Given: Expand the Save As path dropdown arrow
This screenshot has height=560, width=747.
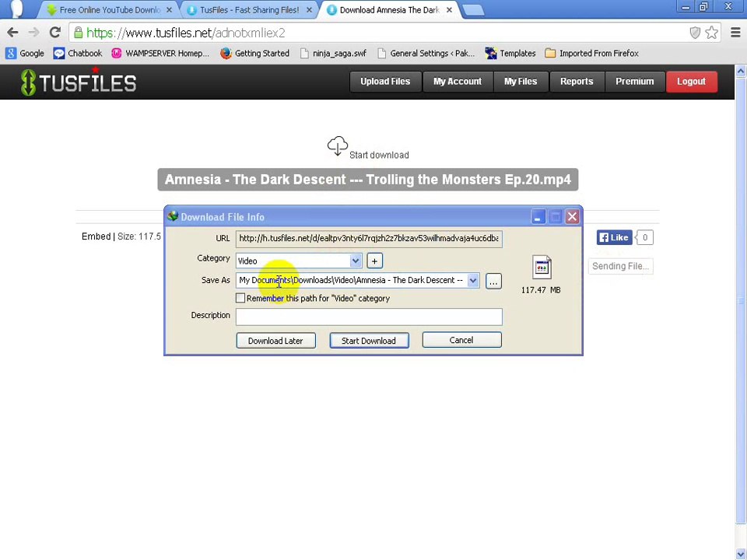Looking at the screenshot, I should click(472, 281).
